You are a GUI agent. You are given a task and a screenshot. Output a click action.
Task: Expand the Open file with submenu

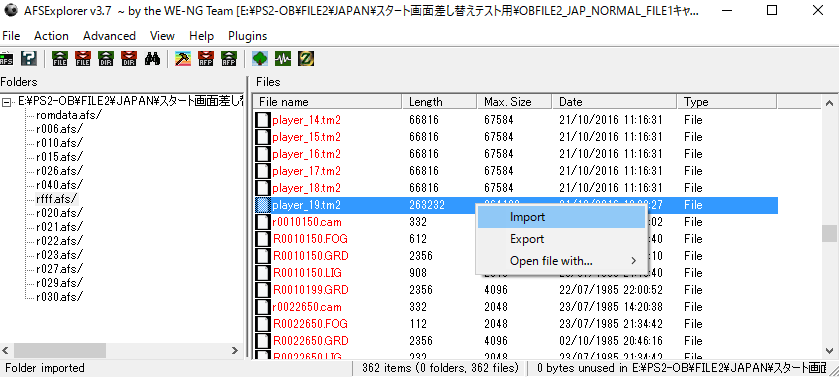click(x=561, y=261)
